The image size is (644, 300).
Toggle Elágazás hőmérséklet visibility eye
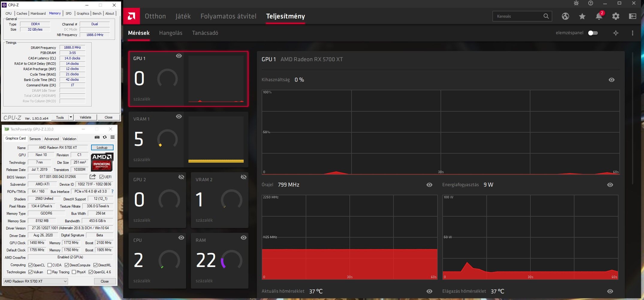point(610,291)
